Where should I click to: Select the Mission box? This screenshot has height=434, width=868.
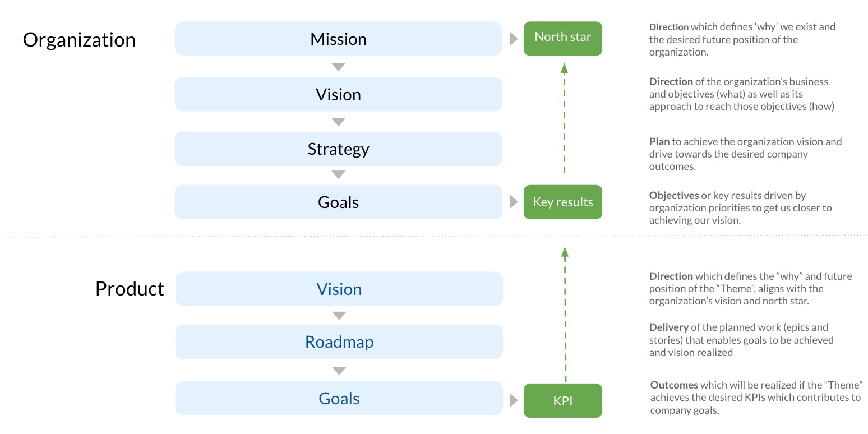click(x=338, y=39)
